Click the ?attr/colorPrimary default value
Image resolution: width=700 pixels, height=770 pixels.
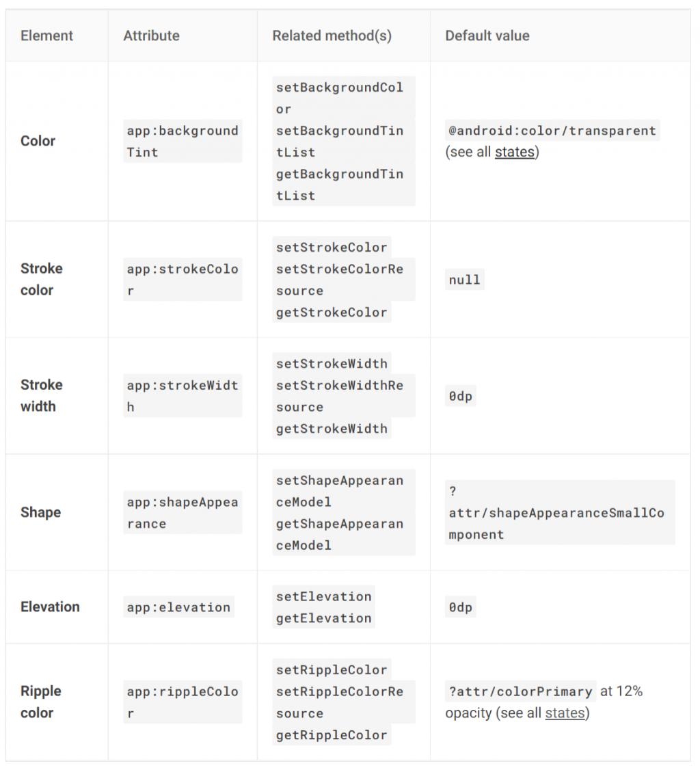point(520,691)
